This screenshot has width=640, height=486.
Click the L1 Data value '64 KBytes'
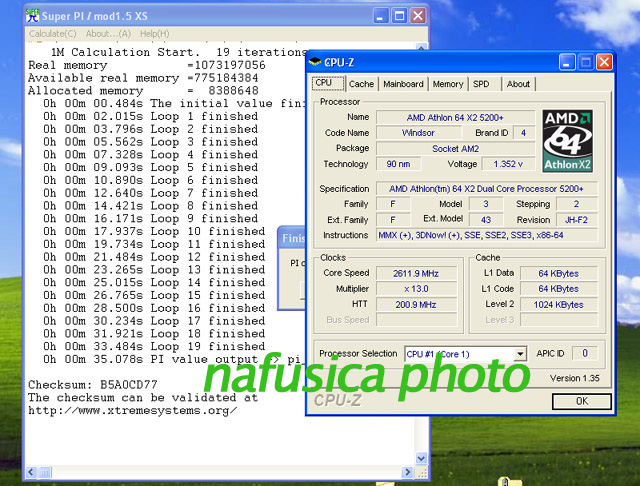[x=558, y=273]
